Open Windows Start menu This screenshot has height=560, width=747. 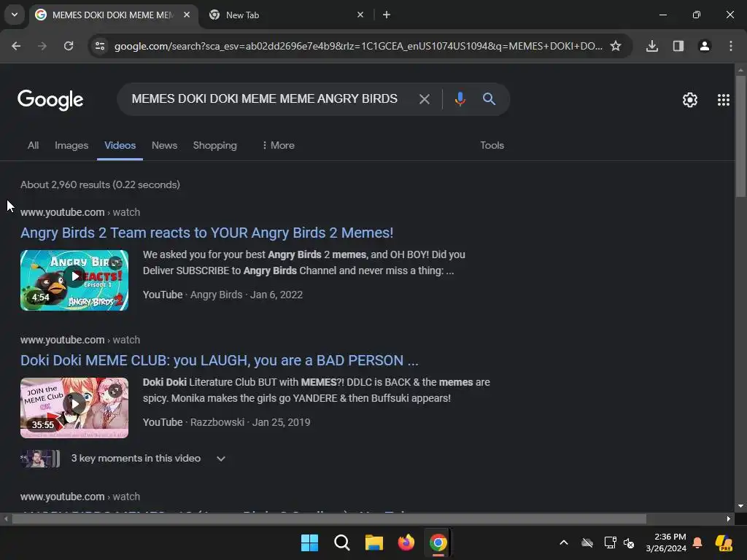pyautogui.click(x=309, y=542)
